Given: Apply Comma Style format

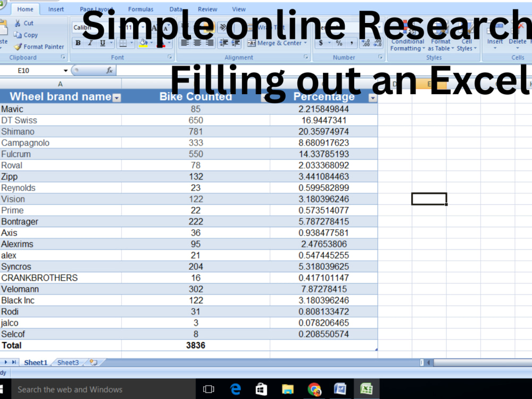Looking at the screenshot, I should (352, 43).
